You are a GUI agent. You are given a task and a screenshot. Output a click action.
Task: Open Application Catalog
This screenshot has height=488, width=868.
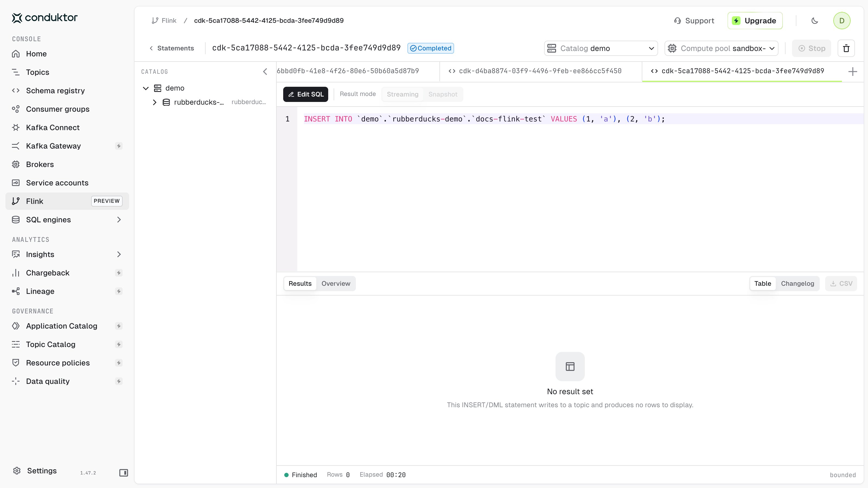click(67, 326)
